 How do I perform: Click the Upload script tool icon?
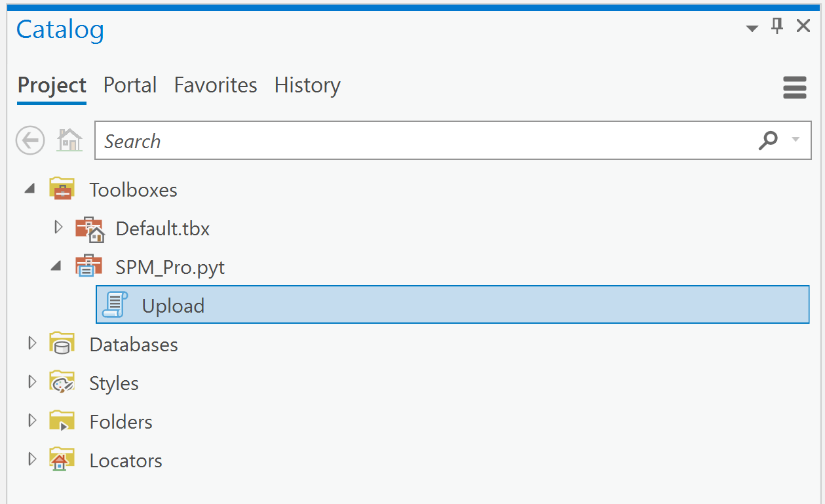point(115,305)
